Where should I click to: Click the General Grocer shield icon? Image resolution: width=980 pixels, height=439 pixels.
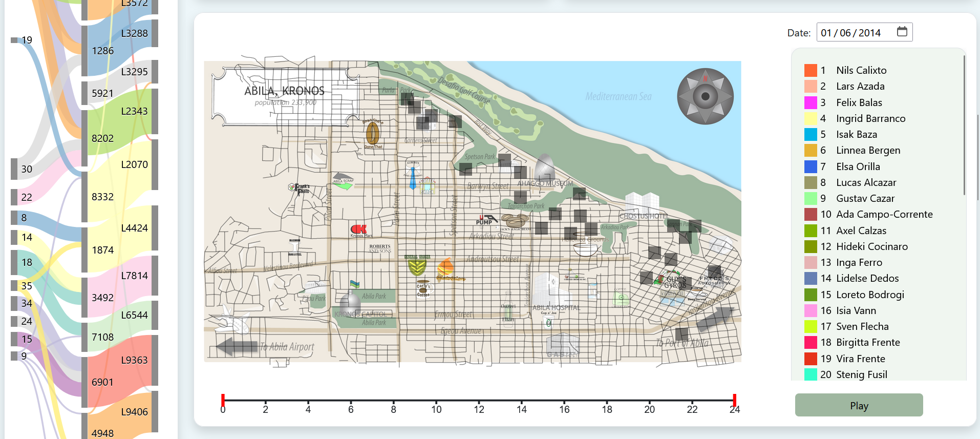tap(417, 265)
